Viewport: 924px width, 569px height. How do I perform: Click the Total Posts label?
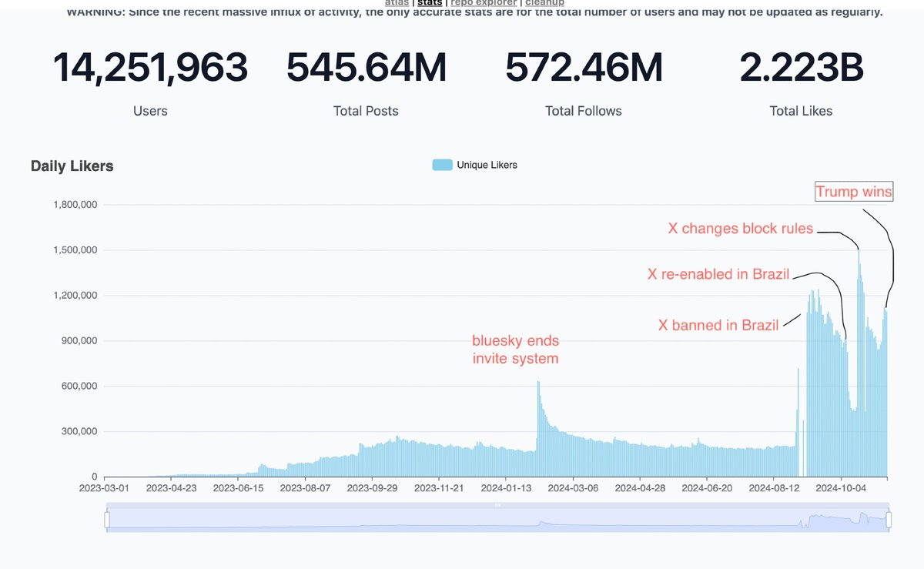[x=366, y=111]
